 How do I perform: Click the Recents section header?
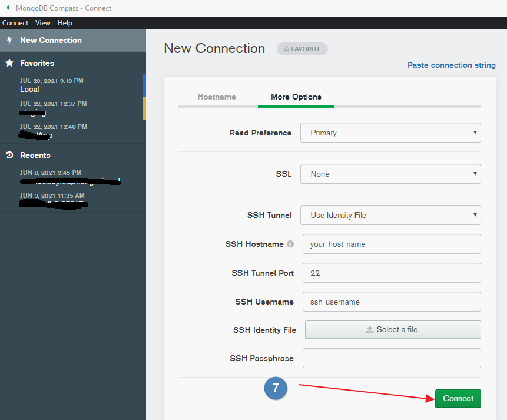(x=35, y=155)
